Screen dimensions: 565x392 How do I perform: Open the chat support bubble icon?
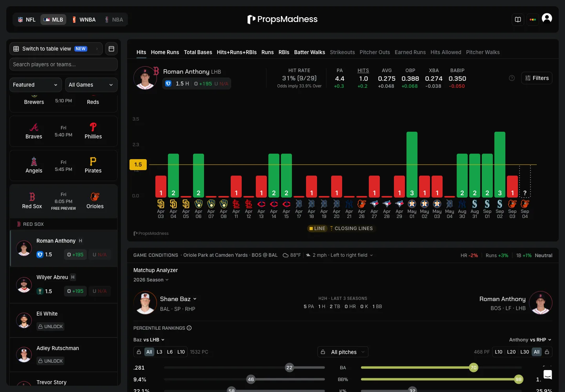[x=548, y=374]
